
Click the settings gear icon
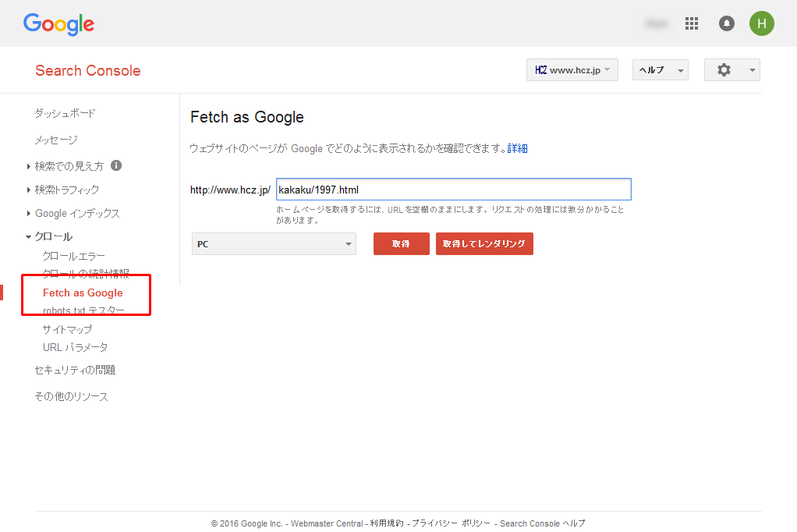[x=724, y=70]
